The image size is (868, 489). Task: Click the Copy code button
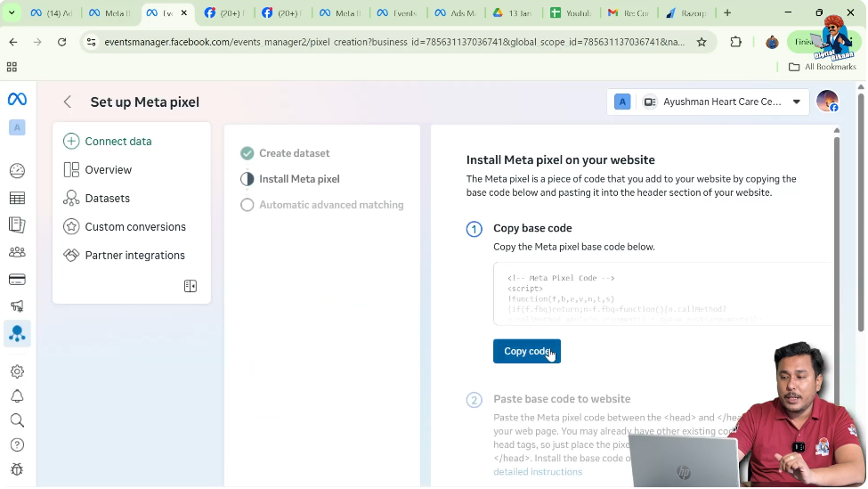[x=526, y=352]
